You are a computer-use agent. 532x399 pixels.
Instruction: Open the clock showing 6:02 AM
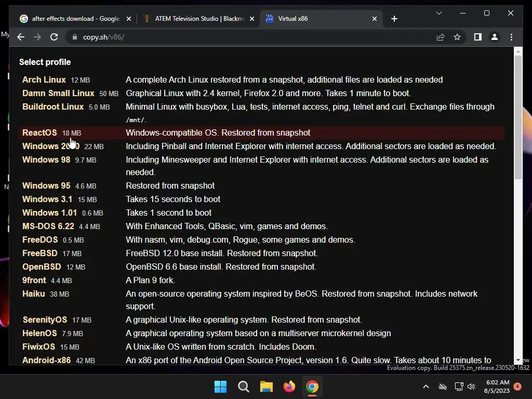click(x=497, y=387)
